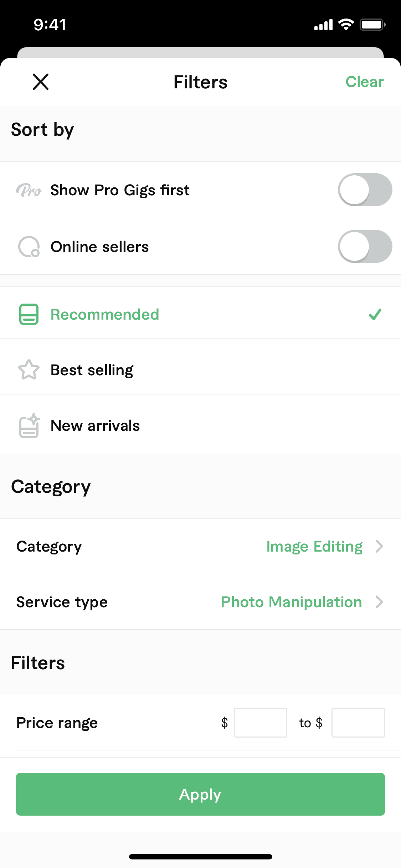Focus the minimum price input field
401x868 pixels.
click(260, 723)
